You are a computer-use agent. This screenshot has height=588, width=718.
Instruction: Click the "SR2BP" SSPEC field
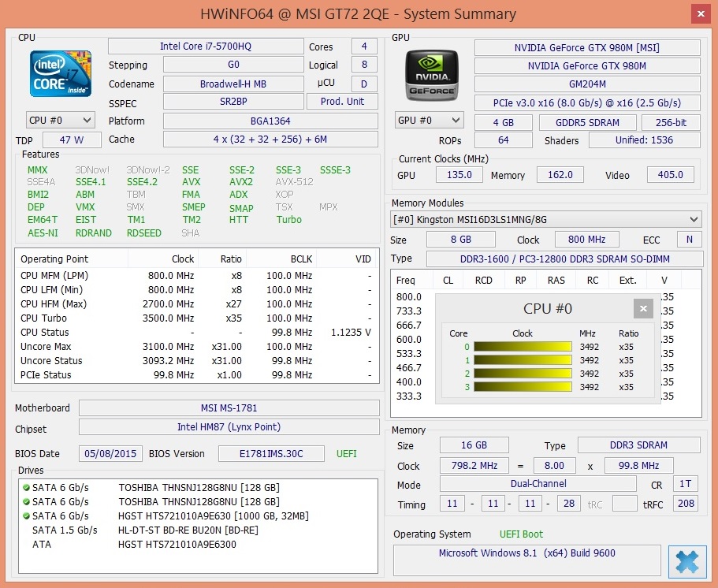coord(233,102)
